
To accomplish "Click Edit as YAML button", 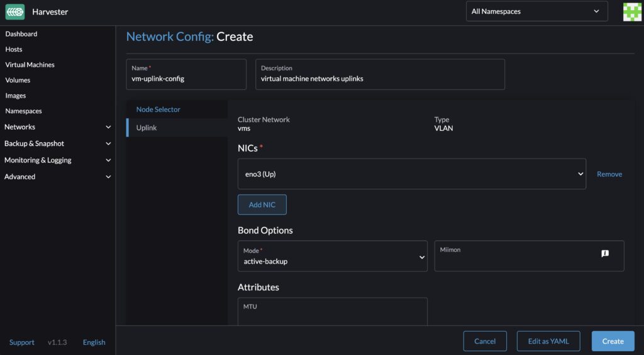I will 548,341.
